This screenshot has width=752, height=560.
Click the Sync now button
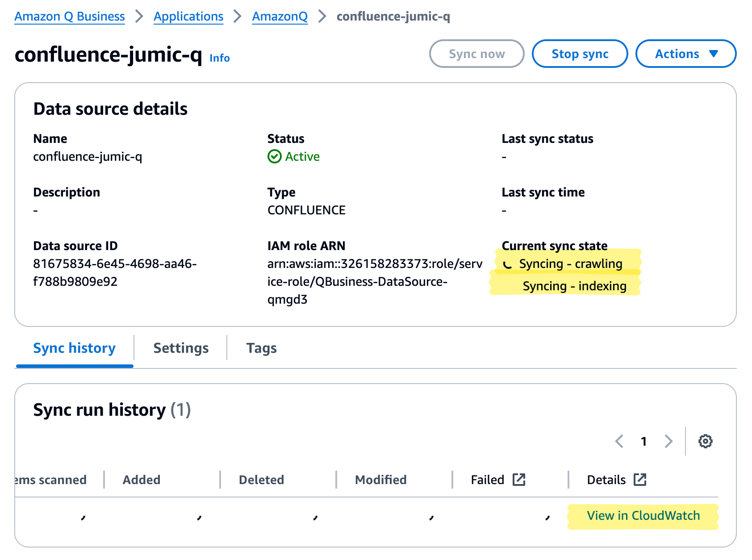pos(476,54)
